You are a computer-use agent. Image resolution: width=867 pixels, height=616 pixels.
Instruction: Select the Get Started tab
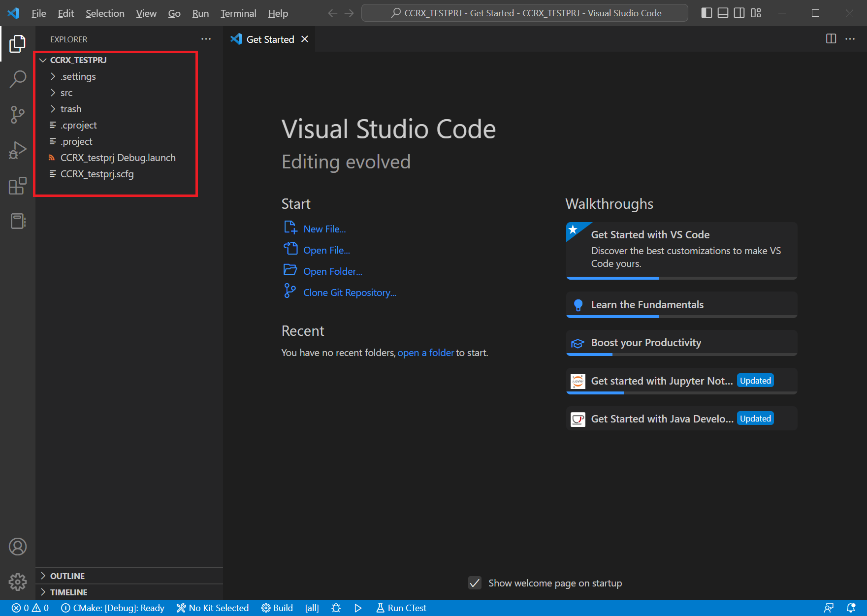(270, 39)
